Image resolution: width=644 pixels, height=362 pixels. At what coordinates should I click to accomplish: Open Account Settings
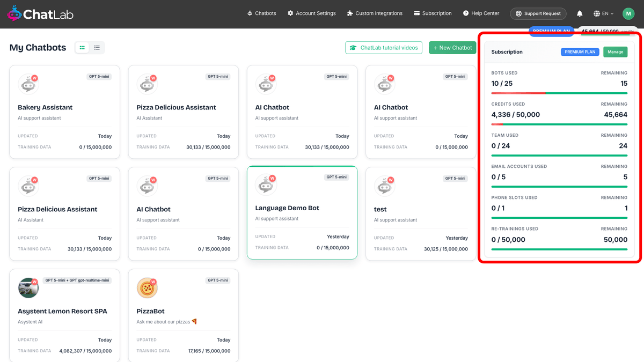point(311,13)
